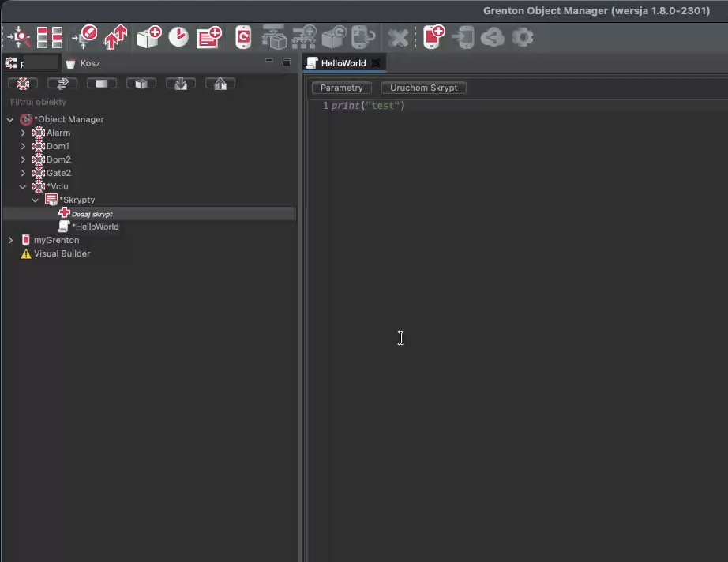Click the add mobile interface red phone icon
The image size is (728, 562).
click(x=433, y=37)
